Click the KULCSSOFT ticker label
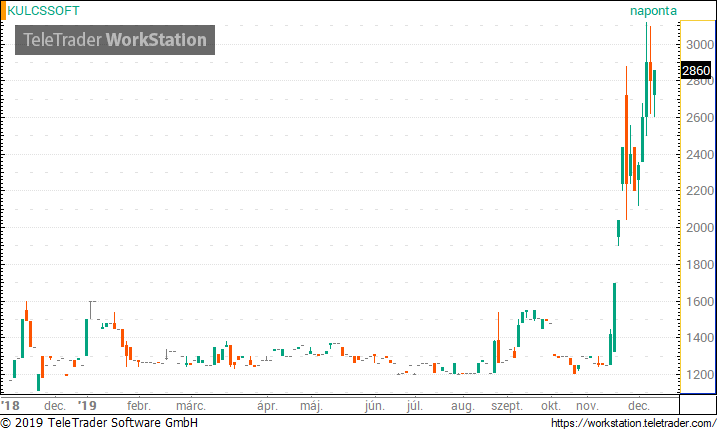The height and width of the screenshot is (432, 717). coord(43,11)
